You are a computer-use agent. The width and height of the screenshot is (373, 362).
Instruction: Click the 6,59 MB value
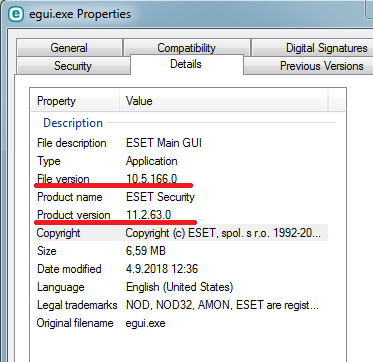[146, 251]
